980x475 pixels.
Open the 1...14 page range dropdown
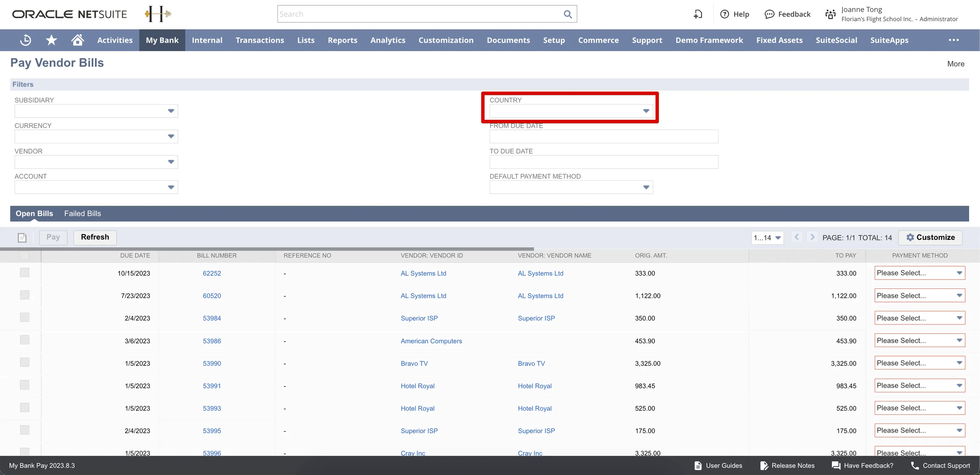tap(768, 238)
